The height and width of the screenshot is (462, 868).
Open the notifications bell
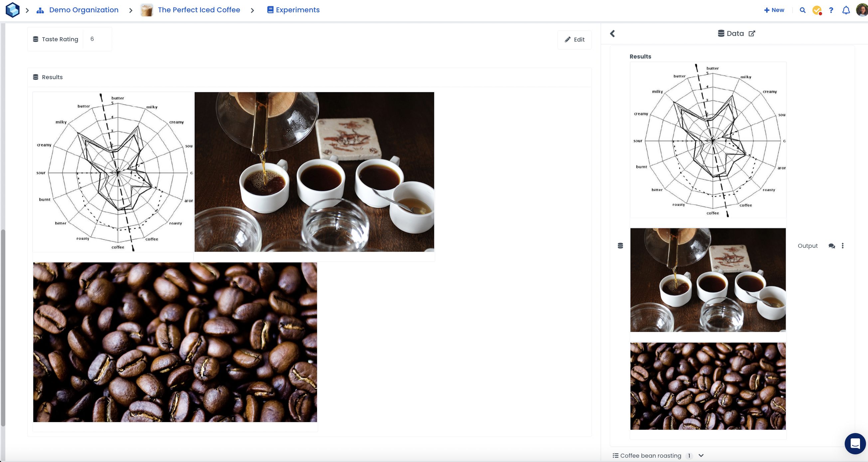coord(846,10)
